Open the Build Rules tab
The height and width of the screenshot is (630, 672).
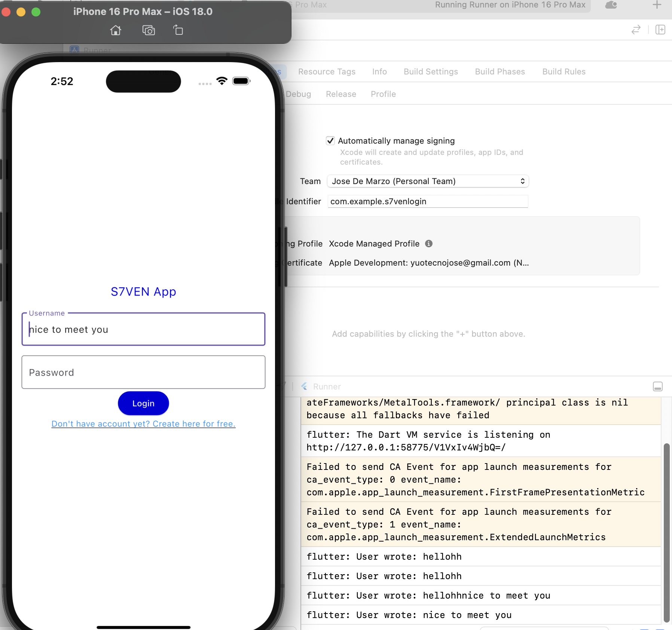pyautogui.click(x=564, y=71)
